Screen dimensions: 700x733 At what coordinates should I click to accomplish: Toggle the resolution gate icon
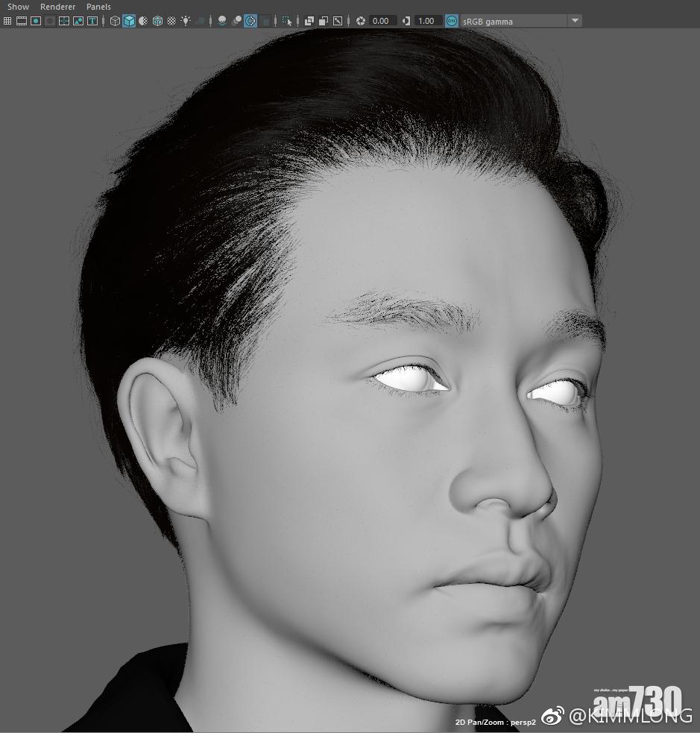point(36,21)
